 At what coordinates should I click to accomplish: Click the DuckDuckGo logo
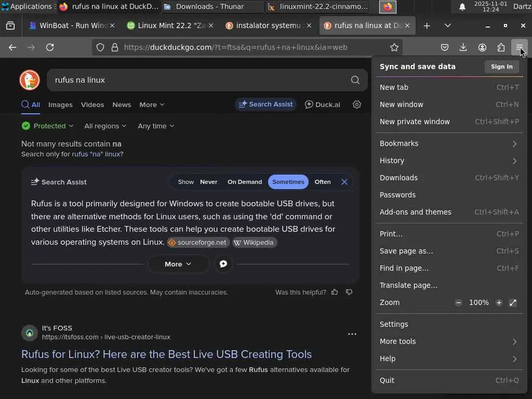[x=30, y=80]
